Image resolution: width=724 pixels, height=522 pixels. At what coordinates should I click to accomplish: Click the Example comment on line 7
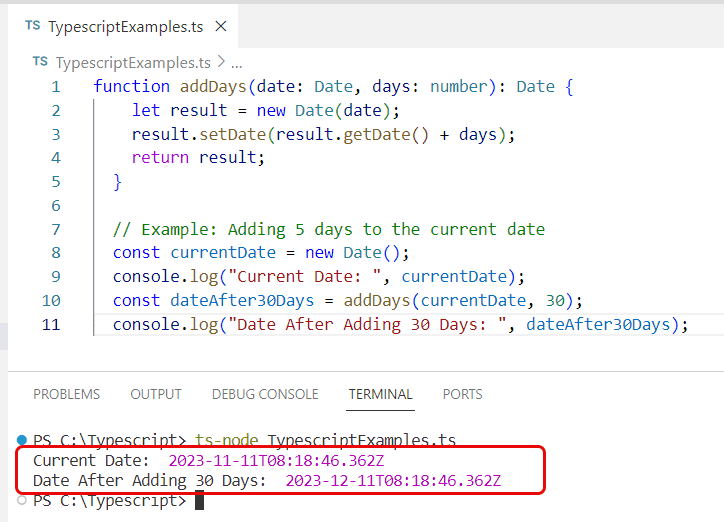point(329,229)
